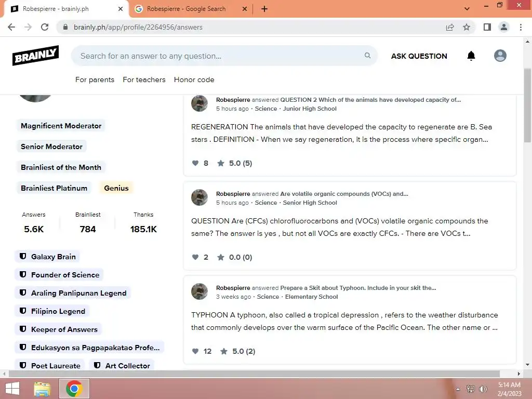Screen dimensions: 532x399
Task: Click the Magnificent Moderator badge
Action: tap(61, 126)
